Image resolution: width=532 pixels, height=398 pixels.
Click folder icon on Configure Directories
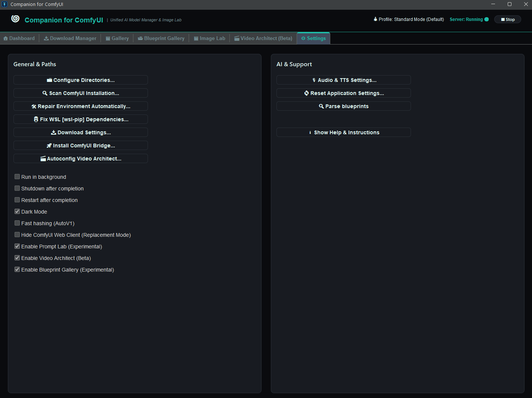coord(49,80)
